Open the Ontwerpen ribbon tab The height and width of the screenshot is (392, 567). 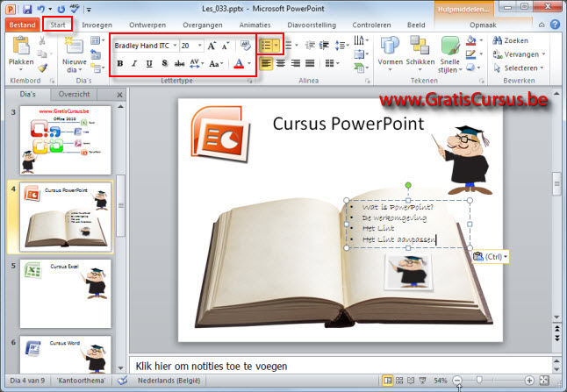coord(147,25)
